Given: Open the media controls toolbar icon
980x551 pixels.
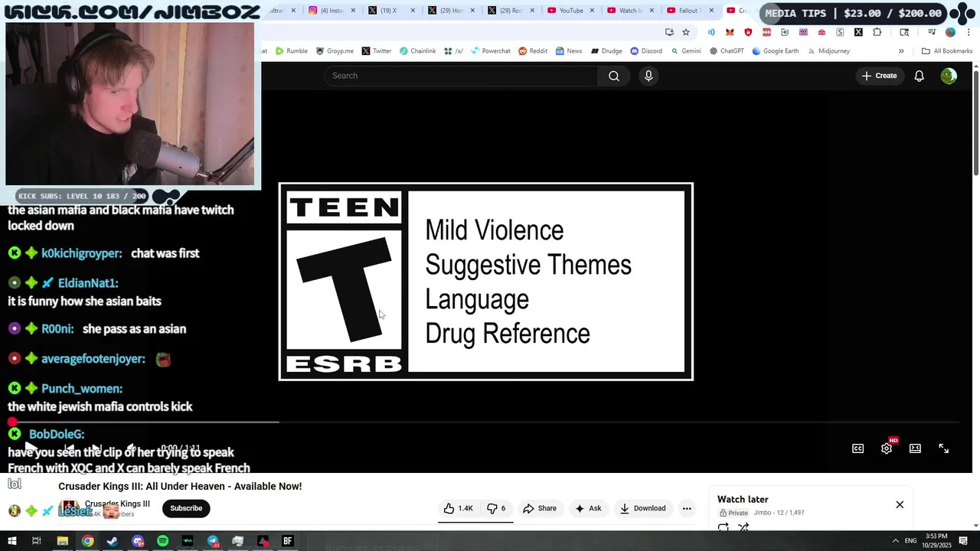Looking at the screenshot, I should (x=932, y=32).
